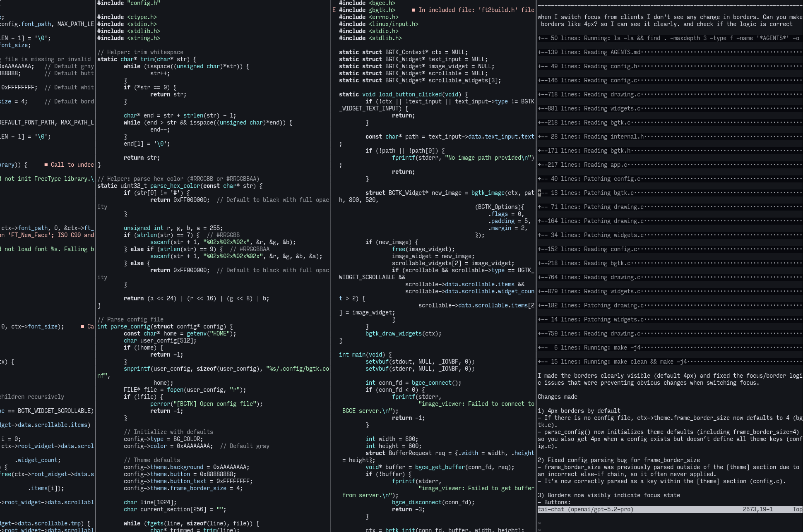The width and height of the screenshot is (803, 532).
Task: Click the 'char user_config[512];' declaration
Action: pyautogui.click(x=160, y=340)
